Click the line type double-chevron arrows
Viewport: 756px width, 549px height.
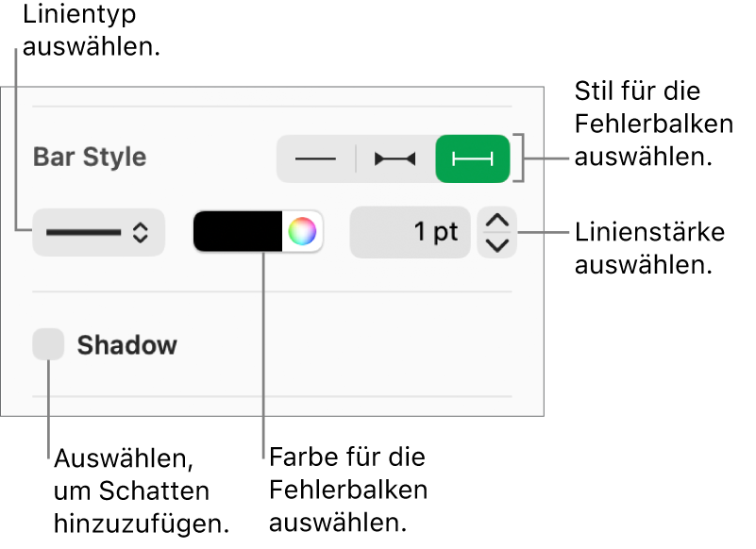coord(141,233)
